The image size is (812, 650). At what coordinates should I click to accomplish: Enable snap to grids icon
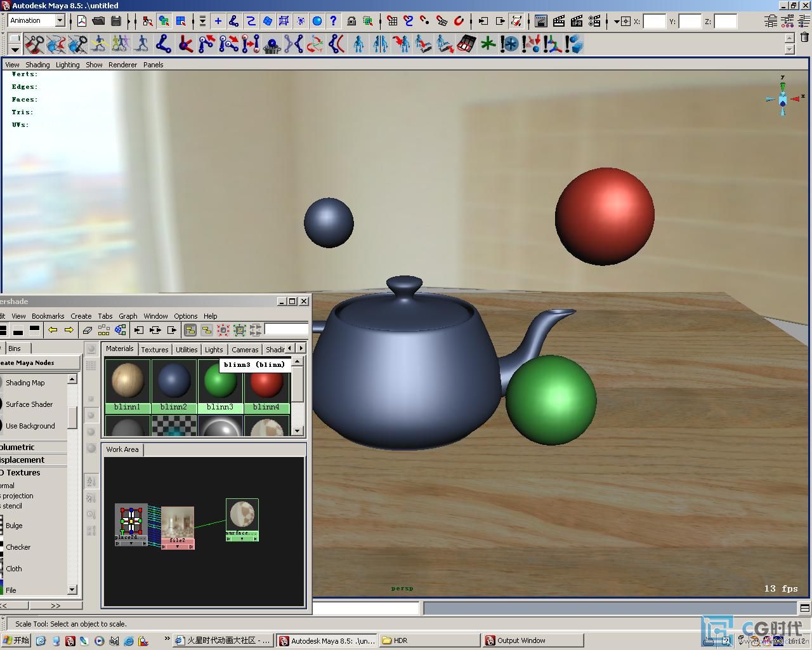[392, 21]
